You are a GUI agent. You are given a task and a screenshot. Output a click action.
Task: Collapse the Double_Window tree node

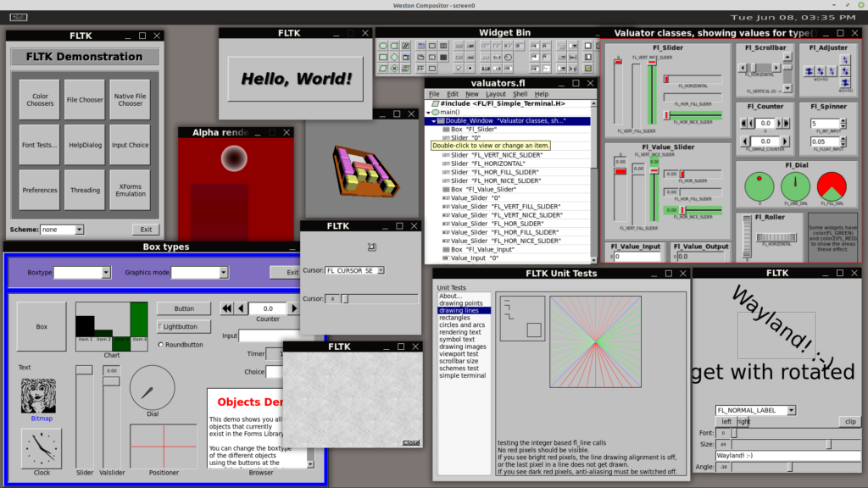click(433, 120)
